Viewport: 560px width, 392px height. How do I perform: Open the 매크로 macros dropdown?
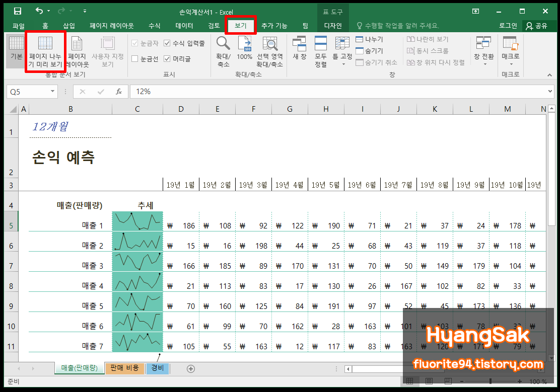(510, 51)
